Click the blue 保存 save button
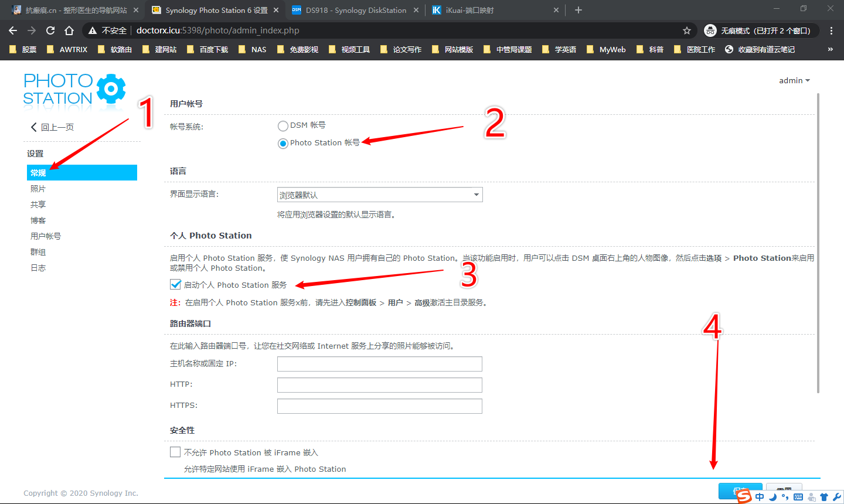 click(x=740, y=491)
